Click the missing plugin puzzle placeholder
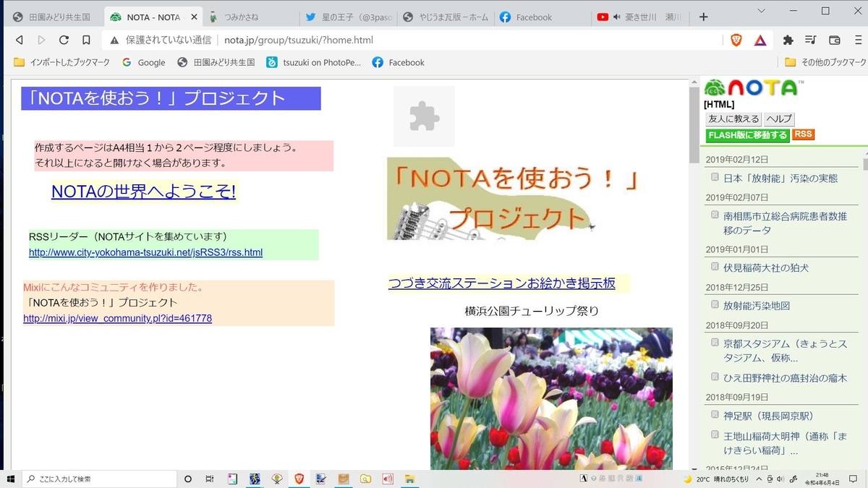 pyautogui.click(x=424, y=116)
